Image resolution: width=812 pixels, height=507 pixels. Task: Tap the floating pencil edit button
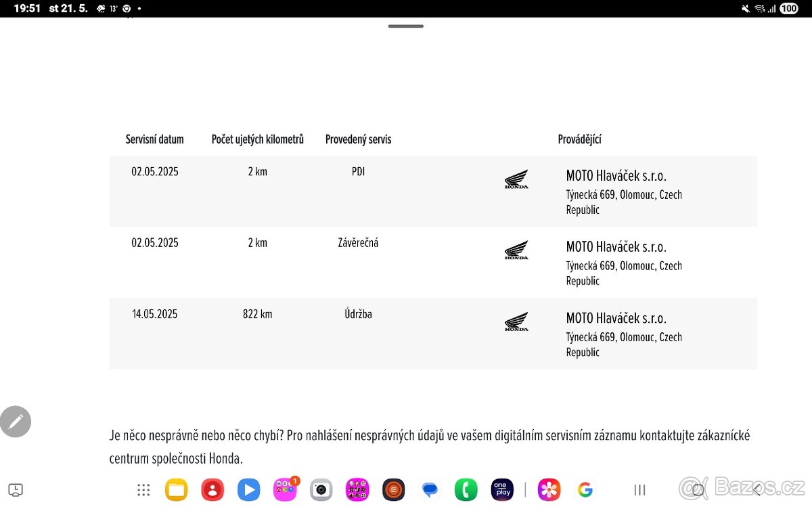click(x=16, y=422)
